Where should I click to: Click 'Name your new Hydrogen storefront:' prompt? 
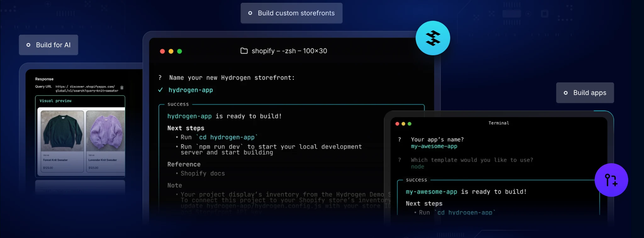click(x=232, y=78)
